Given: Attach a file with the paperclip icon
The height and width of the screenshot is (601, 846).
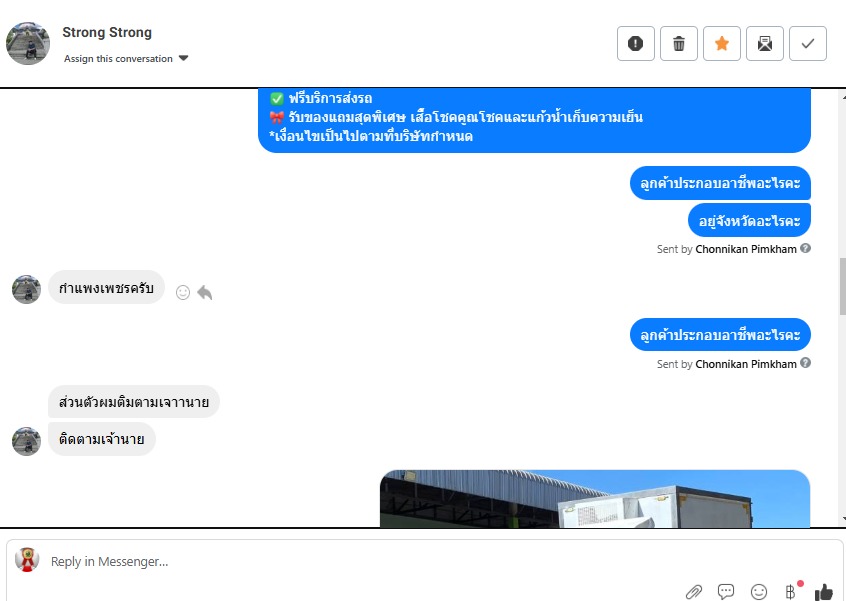Looking at the screenshot, I should [x=694, y=592].
